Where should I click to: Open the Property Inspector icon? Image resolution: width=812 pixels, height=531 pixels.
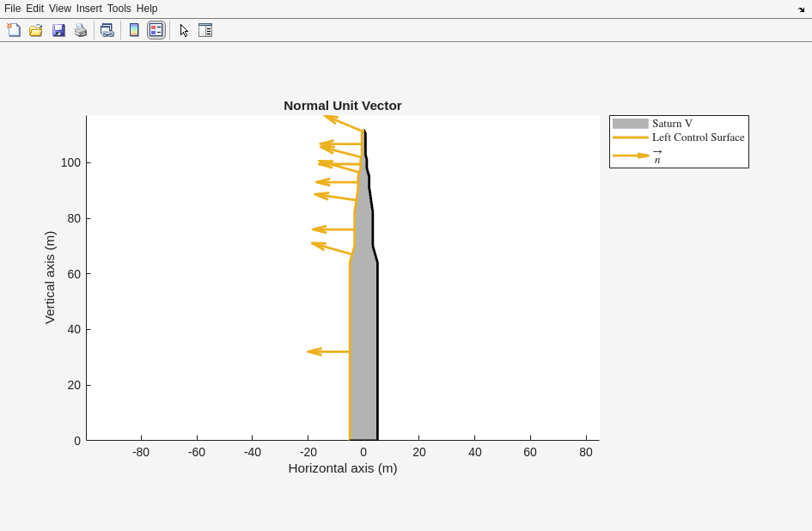pos(205,30)
